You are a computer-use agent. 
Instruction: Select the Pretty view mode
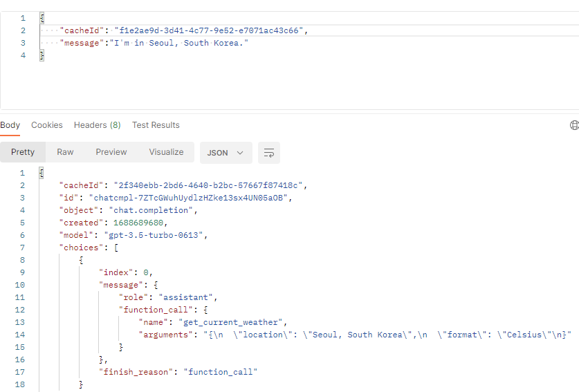(23, 152)
